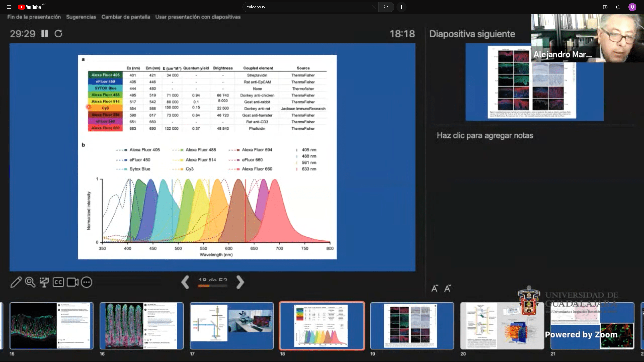This screenshot has height=362, width=644.
Task: Click into the search field 'culagos tv'
Action: click(308, 7)
